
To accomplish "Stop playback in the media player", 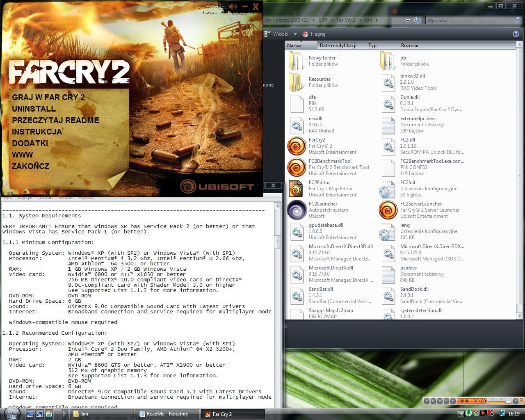I will point(440,401).
